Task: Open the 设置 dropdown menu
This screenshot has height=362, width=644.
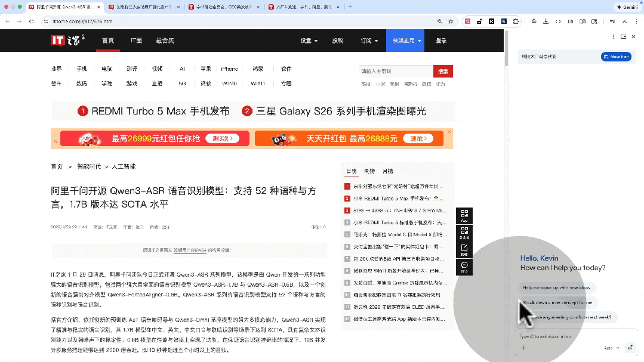Action: point(307,41)
